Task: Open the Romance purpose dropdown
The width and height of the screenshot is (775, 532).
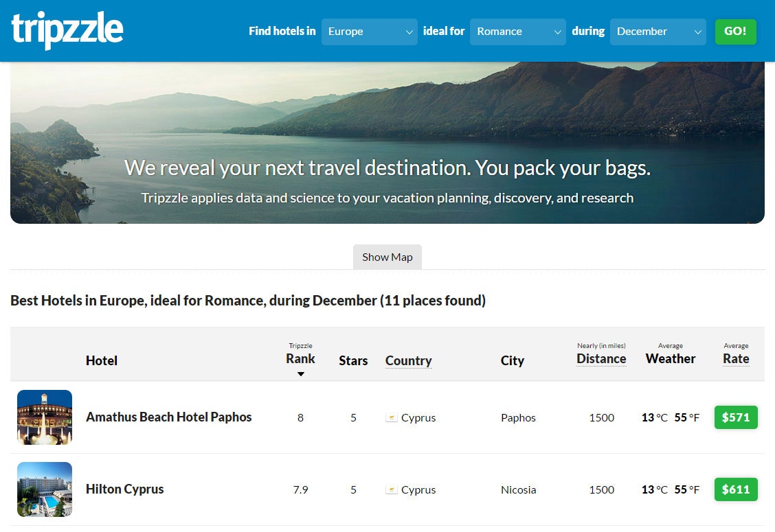Action: click(x=517, y=32)
